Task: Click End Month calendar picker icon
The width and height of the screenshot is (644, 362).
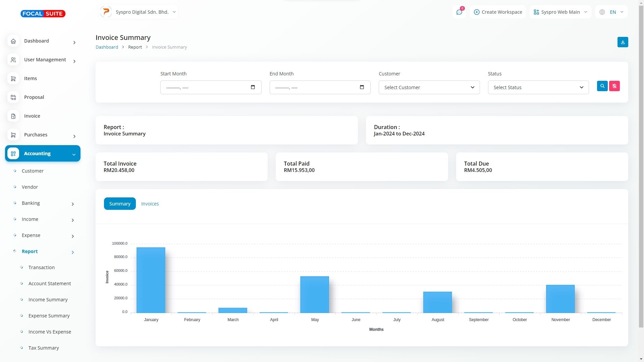Action: (x=362, y=87)
